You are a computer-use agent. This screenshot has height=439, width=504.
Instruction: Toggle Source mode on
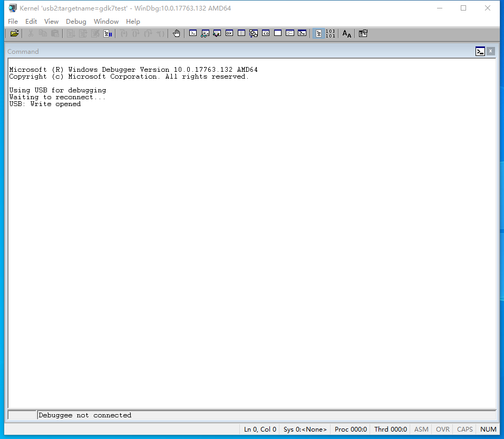318,33
